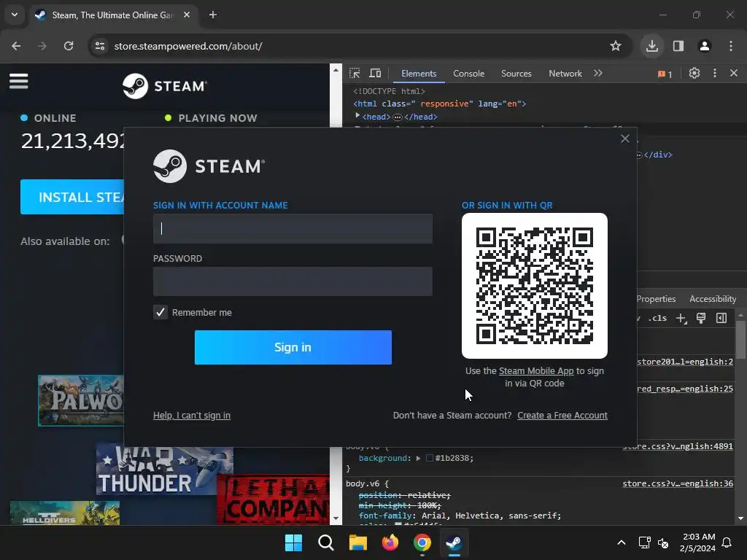The height and width of the screenshot is (560, 747).
Task: Toggle Chrome side panel icon
Action: pyautogui.click(x=678, y=46)
